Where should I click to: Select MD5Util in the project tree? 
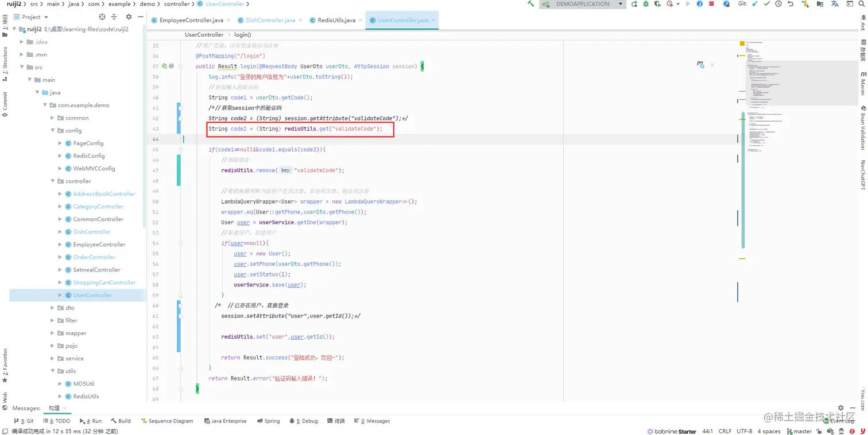(84, 383)
